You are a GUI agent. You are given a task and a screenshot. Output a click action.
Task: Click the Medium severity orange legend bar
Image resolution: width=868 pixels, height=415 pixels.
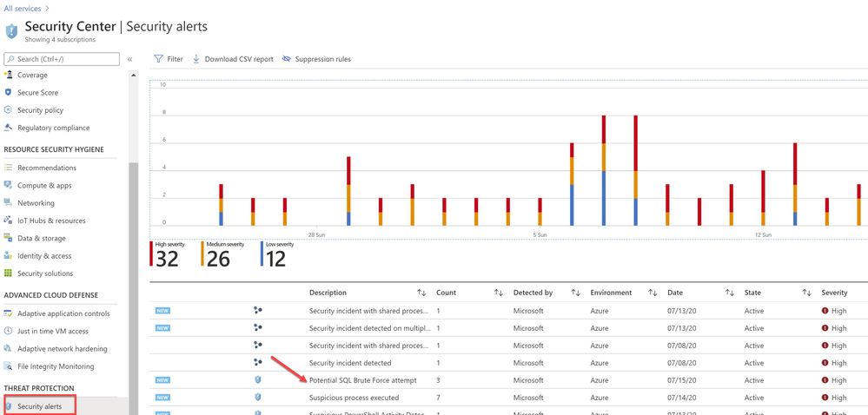pos(202,254)
